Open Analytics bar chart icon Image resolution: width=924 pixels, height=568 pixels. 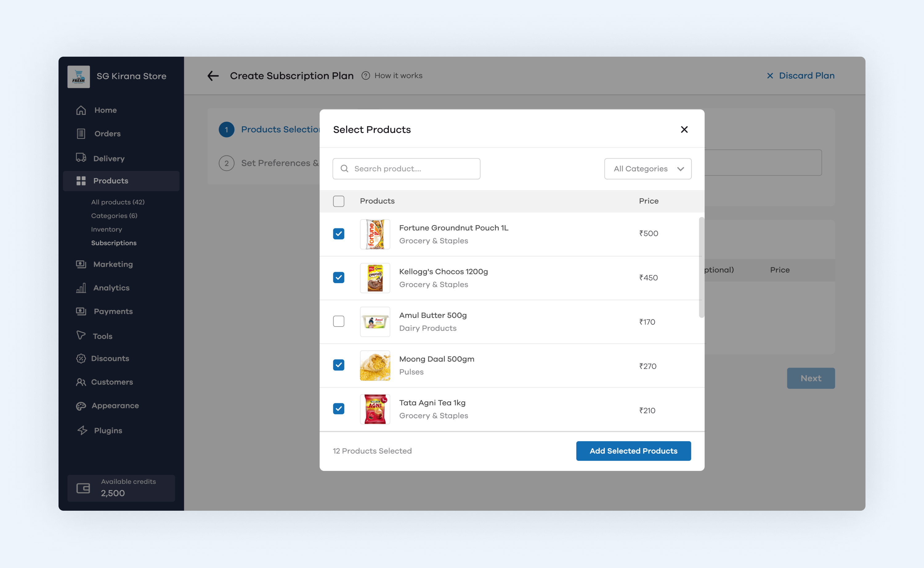coord(81,288)
